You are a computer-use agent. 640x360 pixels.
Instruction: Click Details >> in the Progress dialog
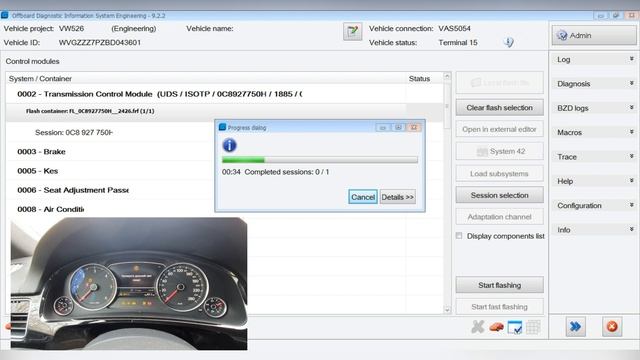coord(398,197)
